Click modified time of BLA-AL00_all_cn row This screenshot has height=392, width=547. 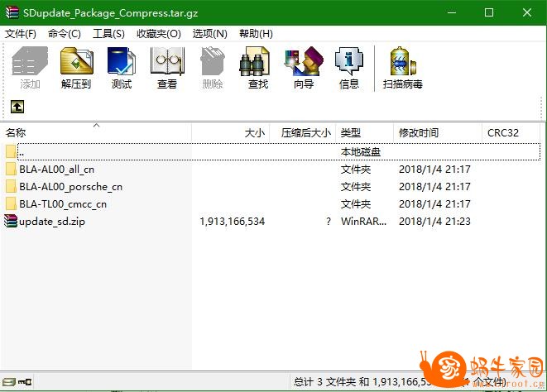point(434,170)
